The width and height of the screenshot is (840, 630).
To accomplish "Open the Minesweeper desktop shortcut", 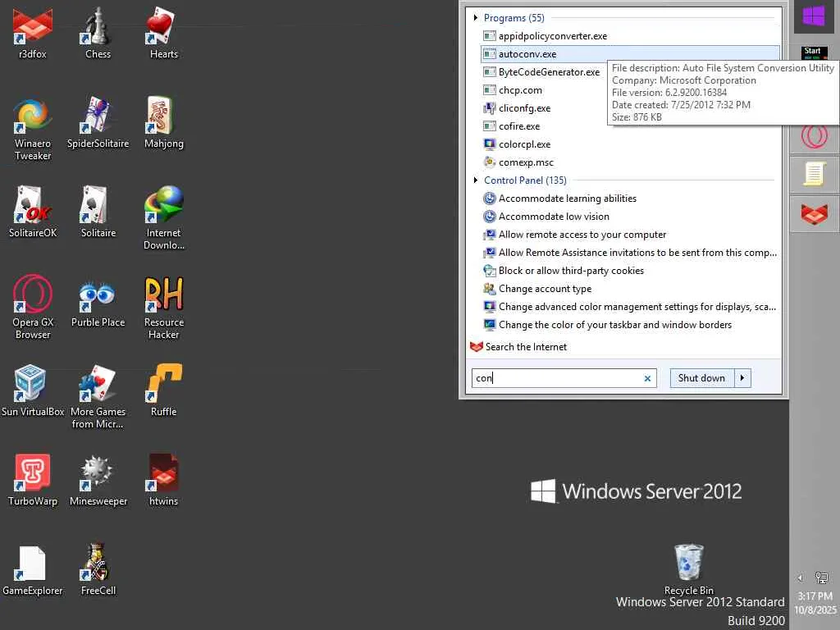I will click(x=98, y=481).
